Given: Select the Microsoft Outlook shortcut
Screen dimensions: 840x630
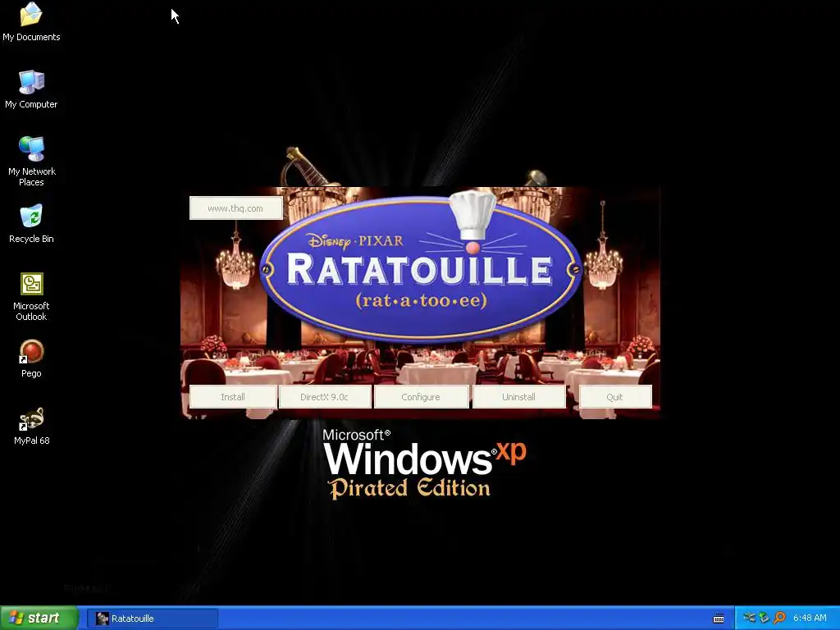Looking at the screenshot, I should pos(31,297).
